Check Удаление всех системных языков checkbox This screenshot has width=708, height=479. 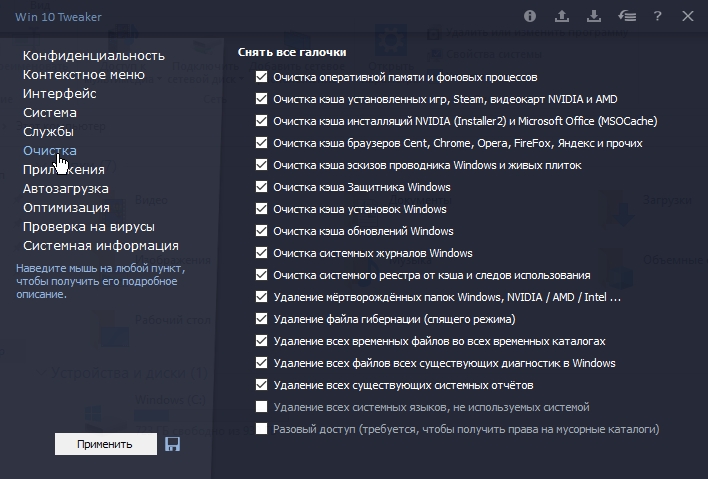261,406
